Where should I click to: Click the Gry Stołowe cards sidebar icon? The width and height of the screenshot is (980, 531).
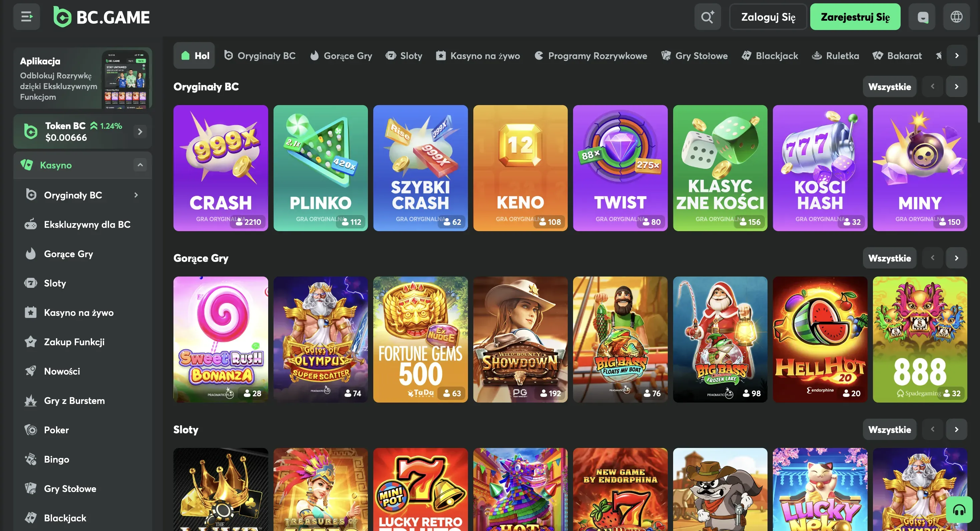(31, 488)
